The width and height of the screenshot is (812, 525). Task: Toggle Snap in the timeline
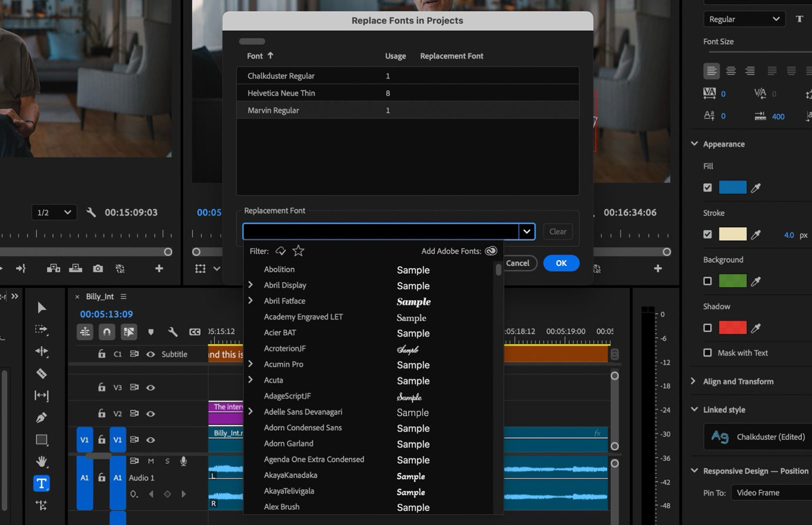pyautogui.click(x=107, y=332)
